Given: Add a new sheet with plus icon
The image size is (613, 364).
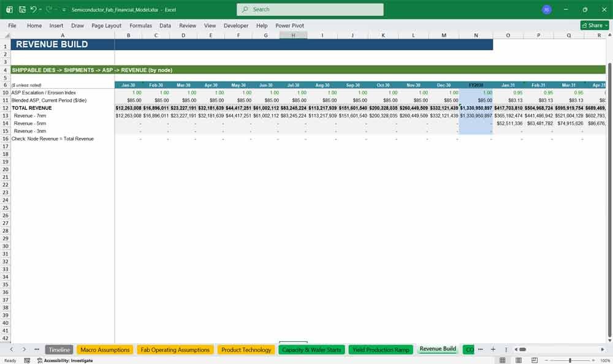Looking at the screenshot, I should tap(493, 349).
